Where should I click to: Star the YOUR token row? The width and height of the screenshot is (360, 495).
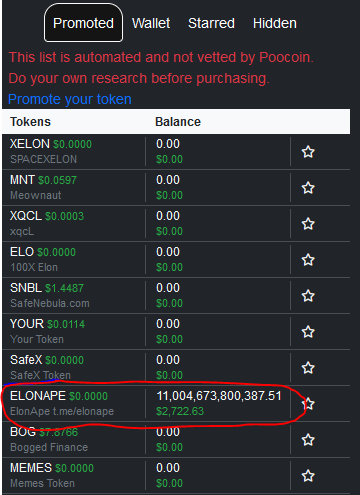click(308, 332)
